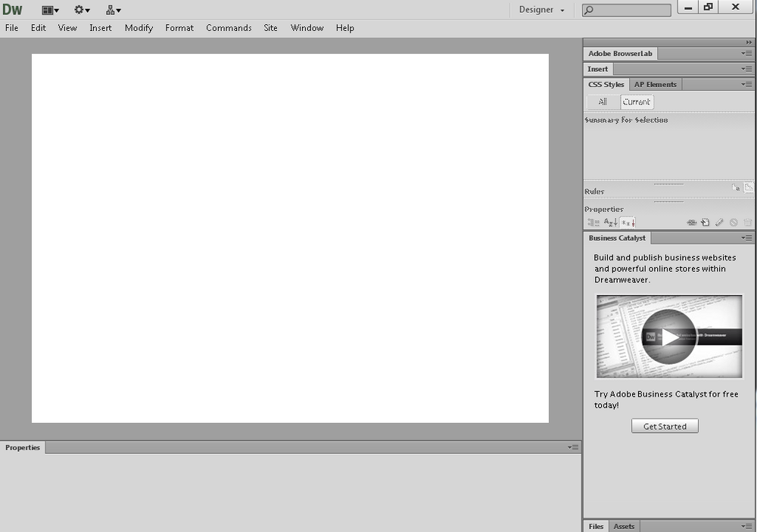The width and height of the screenshot is (757, 532).
Task: Select the Properties panel tab at bottom
Action: pos(23,447)
